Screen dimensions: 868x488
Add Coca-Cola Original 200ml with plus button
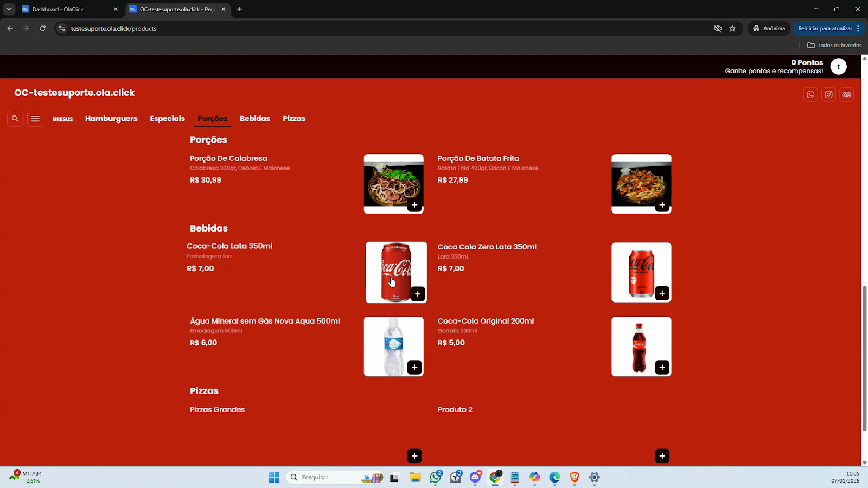(x=662, y=368)
